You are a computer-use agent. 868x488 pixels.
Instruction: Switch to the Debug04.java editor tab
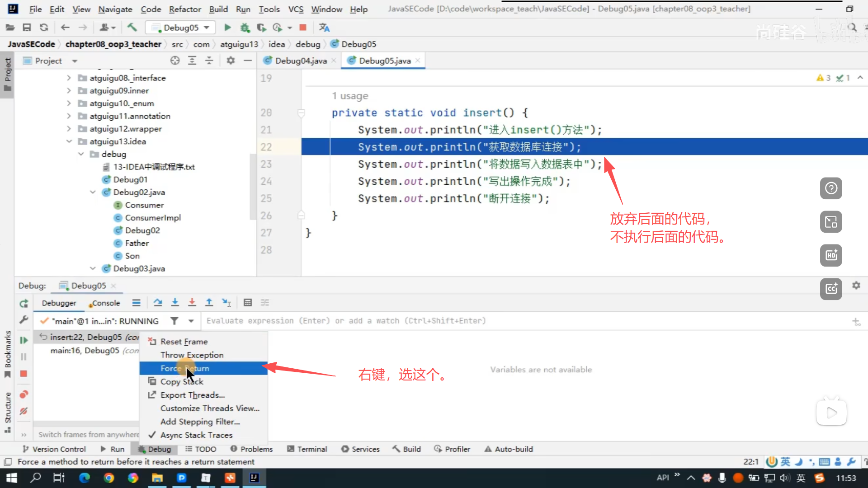pos(300,61)
